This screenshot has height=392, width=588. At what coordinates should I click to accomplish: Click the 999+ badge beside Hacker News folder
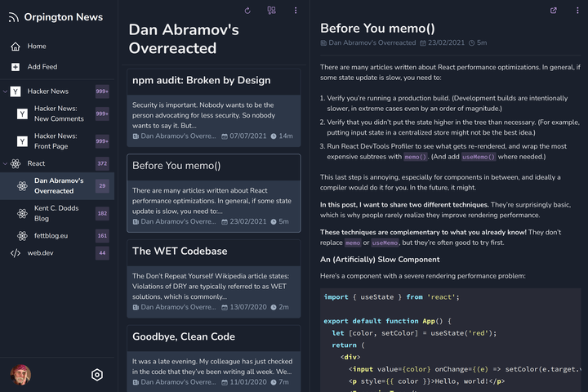point(102,91)
